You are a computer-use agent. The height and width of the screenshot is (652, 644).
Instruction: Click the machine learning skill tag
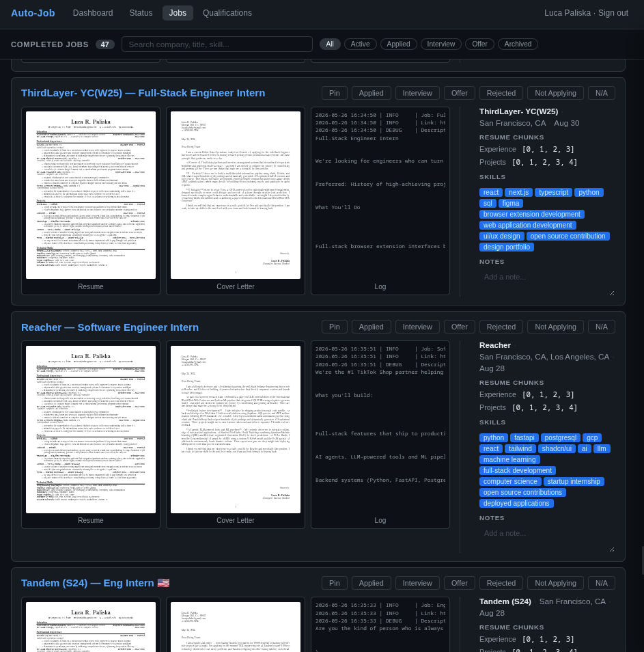click(509, 459)
